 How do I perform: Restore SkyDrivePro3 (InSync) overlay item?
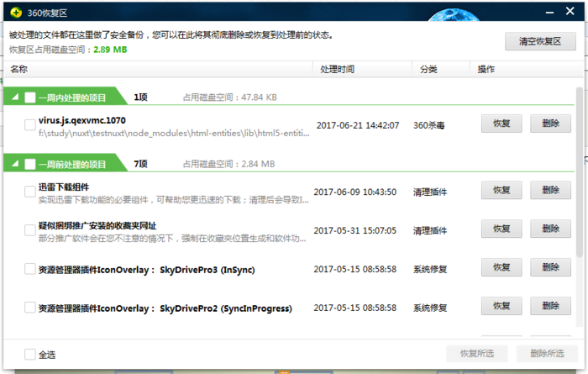click(501, 267)
